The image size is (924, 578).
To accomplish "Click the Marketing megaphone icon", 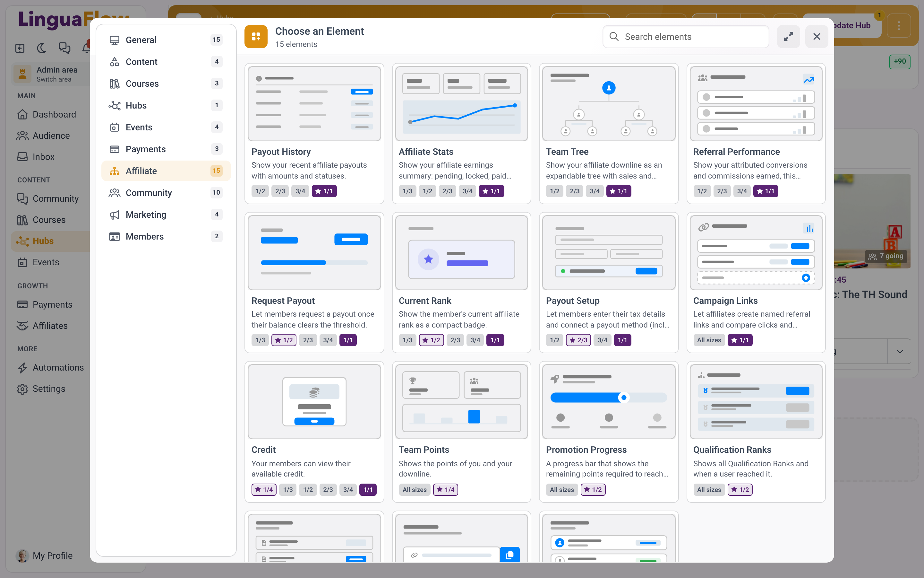I will [x=114, y=215].
